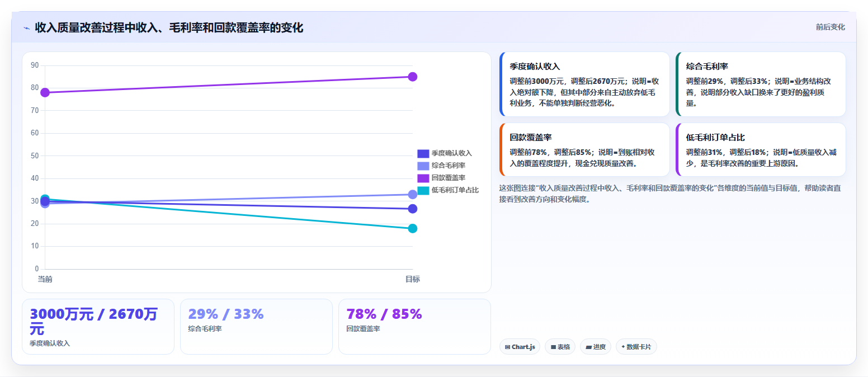The width and height of the screenshot is (868, 377).
Task: Click the 前后变化 label in header
Action: point(830,27)
